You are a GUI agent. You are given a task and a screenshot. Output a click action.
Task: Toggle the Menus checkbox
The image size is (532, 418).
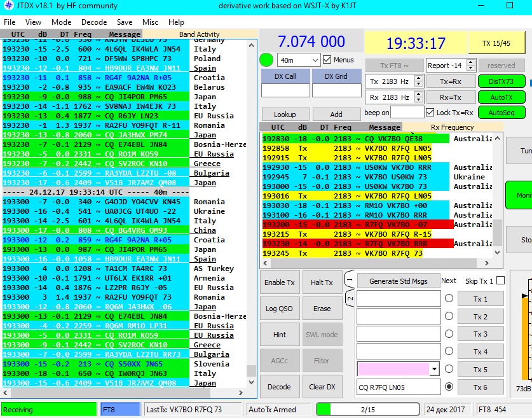327,60
